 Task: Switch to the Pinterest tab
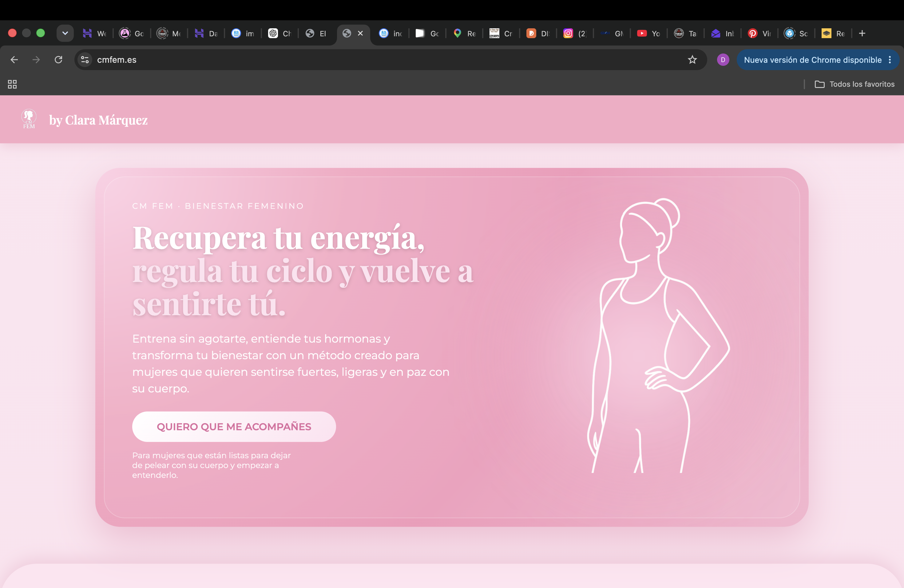(x=759, y=34)
